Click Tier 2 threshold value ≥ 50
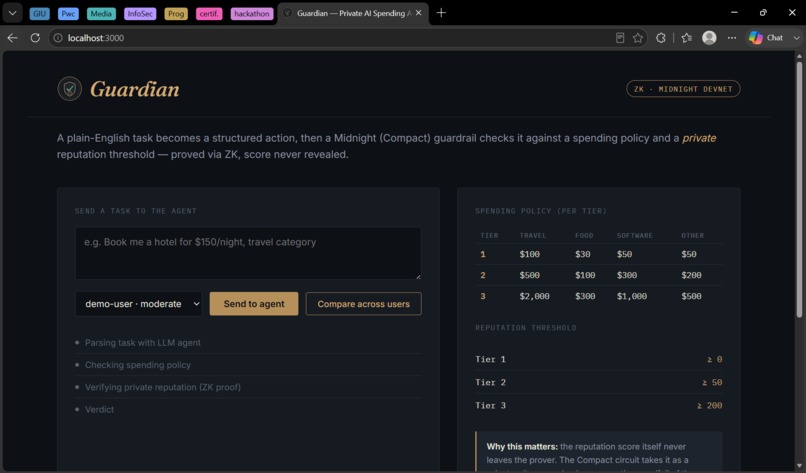This screenshot has height=473, width=806. tap(712, 383)
